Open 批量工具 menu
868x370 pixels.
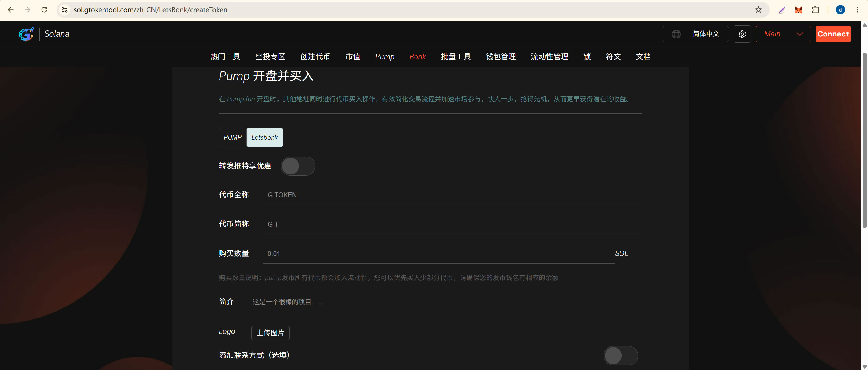coord(455,56)
